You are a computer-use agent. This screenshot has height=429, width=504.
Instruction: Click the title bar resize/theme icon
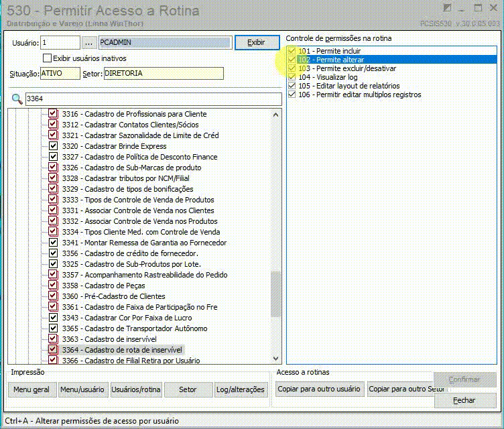pos(447,7)
